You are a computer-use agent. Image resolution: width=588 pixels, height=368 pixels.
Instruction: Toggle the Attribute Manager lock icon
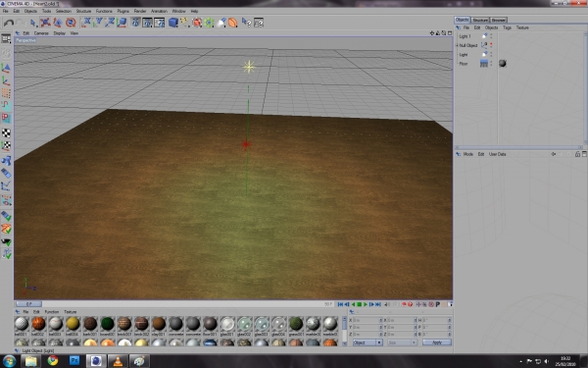click(x=577, y=154)
